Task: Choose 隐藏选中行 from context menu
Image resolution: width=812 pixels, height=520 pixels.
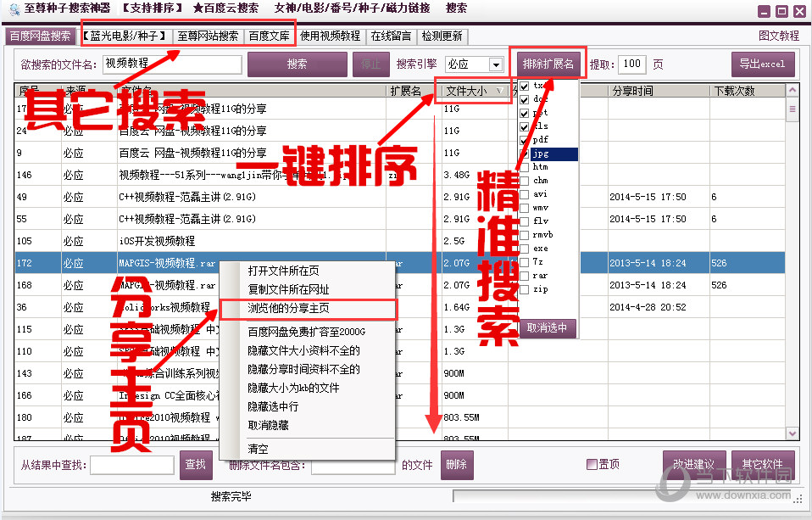Action: point(273,406)
